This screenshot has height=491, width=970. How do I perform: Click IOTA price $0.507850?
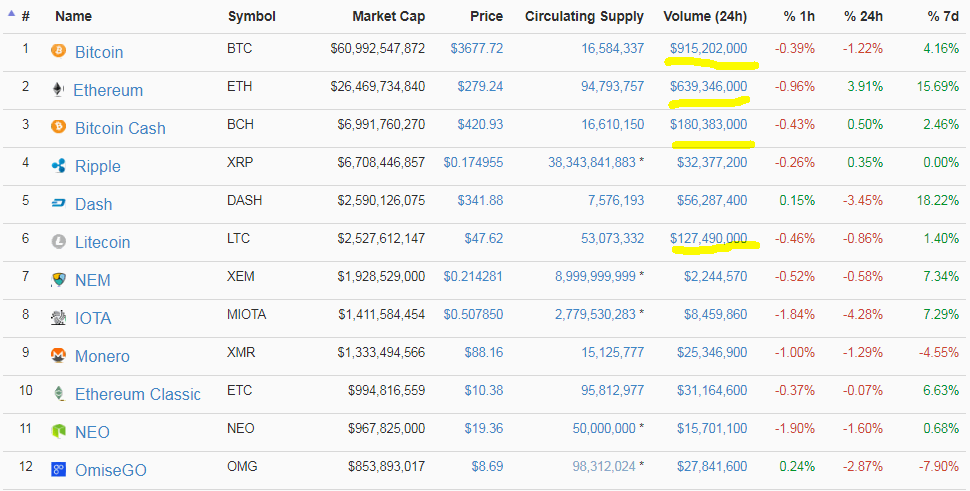point(473,315)
